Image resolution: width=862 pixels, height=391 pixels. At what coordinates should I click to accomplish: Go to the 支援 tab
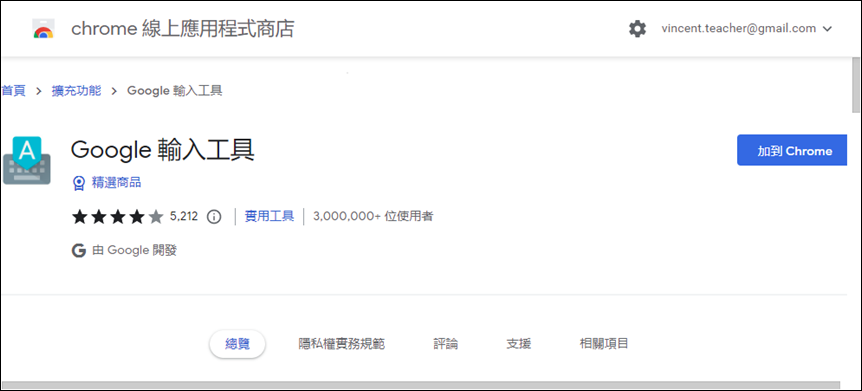pyautogui.click(x=518, y=344)
